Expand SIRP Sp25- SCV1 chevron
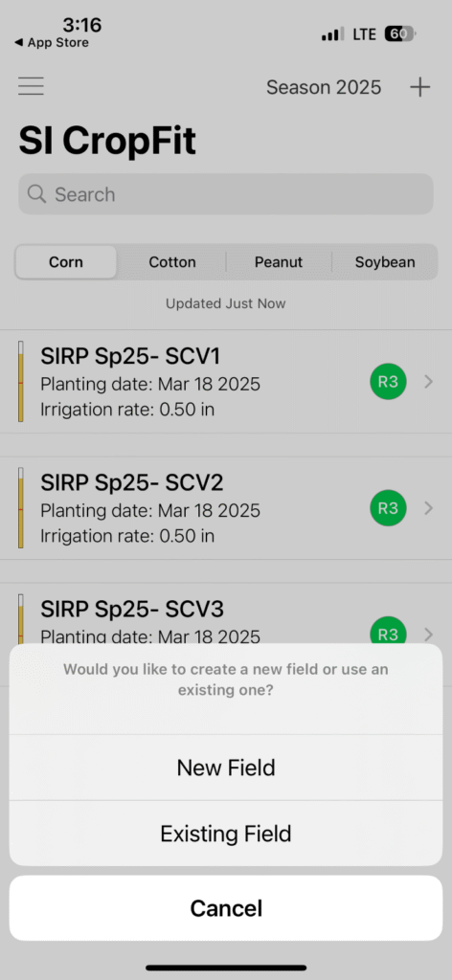 428,381
